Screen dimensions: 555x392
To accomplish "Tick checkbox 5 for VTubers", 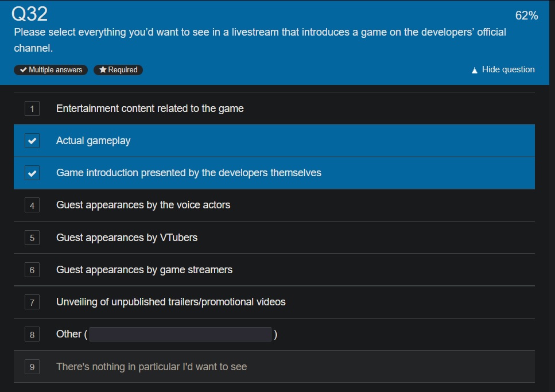I will coord(32,238).
